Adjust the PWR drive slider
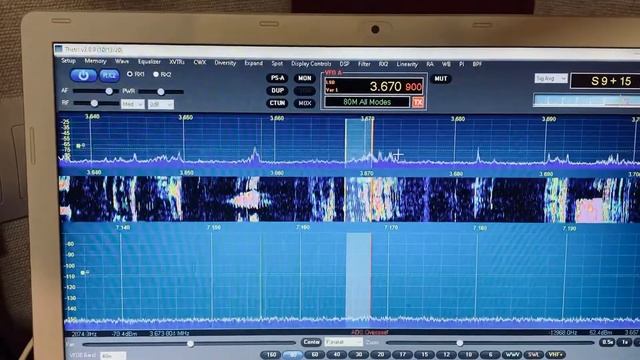 [x=161, y=92]
